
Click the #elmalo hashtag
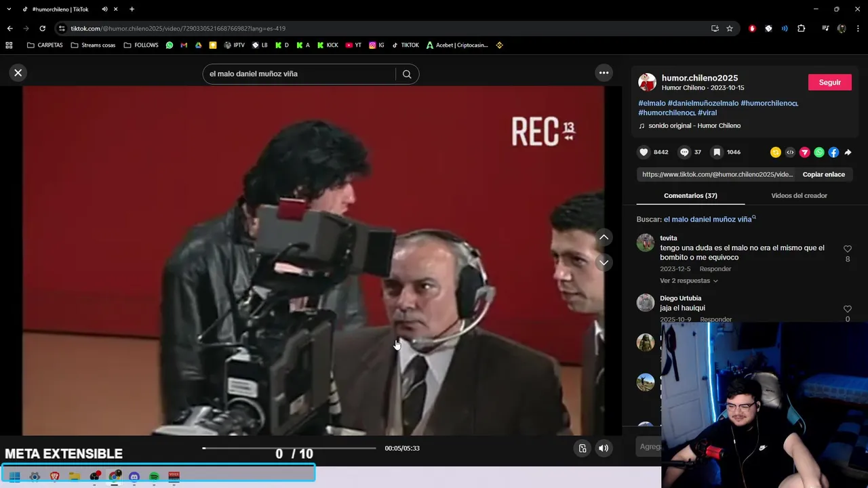[x=652, y=103]
